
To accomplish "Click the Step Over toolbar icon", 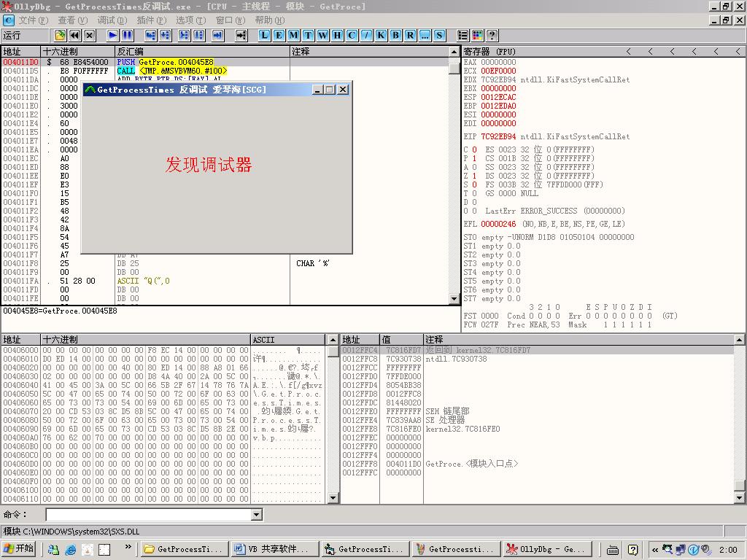I will click(x=166, y=35).
